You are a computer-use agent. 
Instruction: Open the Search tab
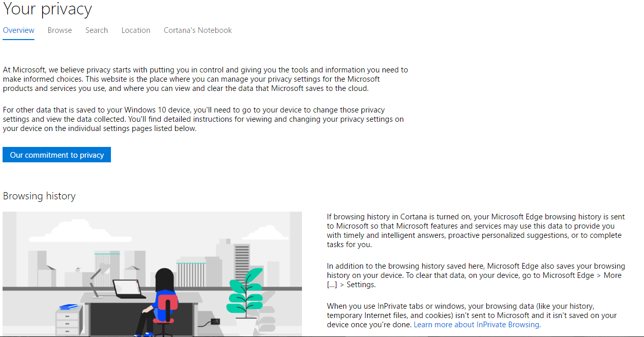pos(97,30)
